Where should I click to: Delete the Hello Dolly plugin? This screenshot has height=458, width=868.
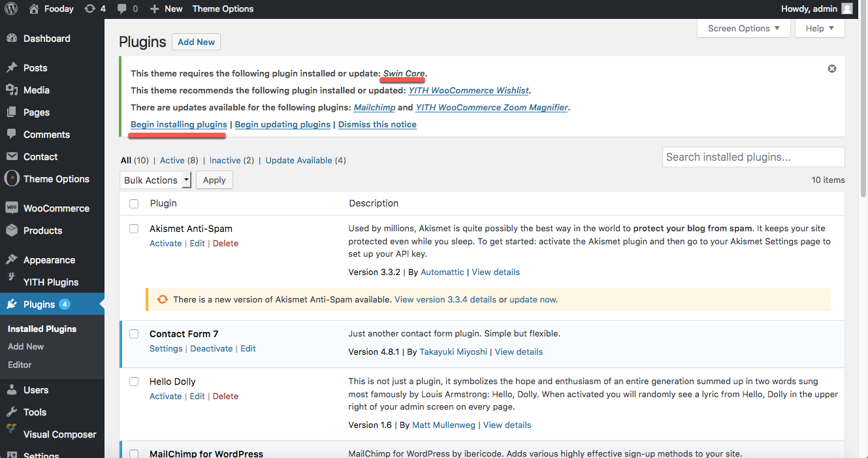pos(225,397)
